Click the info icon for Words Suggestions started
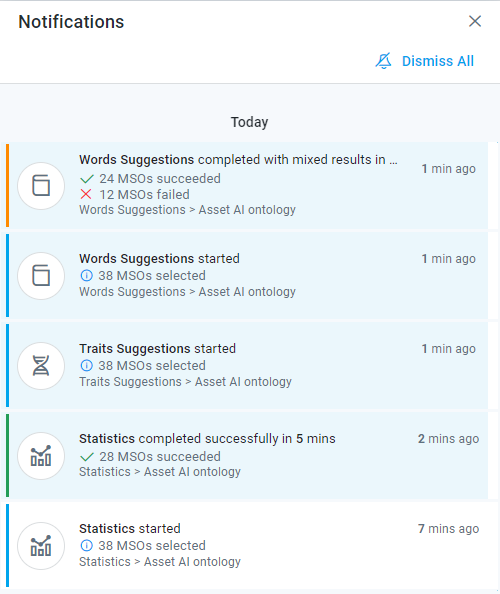 (x=86, y=275)
